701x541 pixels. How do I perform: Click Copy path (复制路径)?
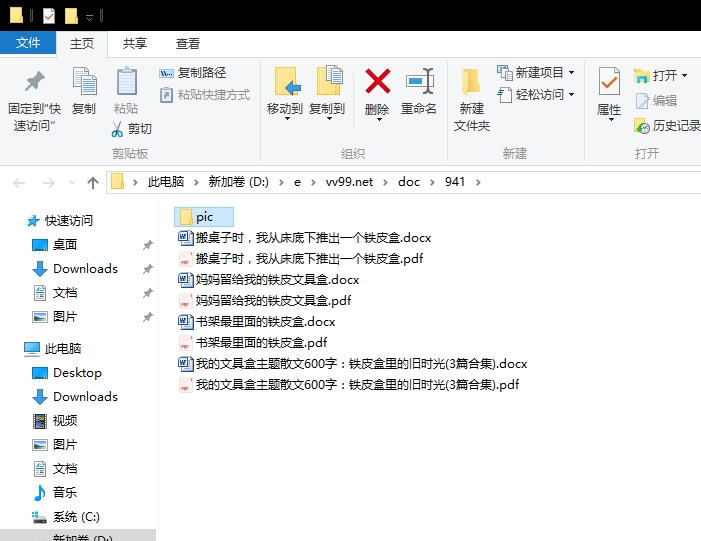tap(193, 72)
